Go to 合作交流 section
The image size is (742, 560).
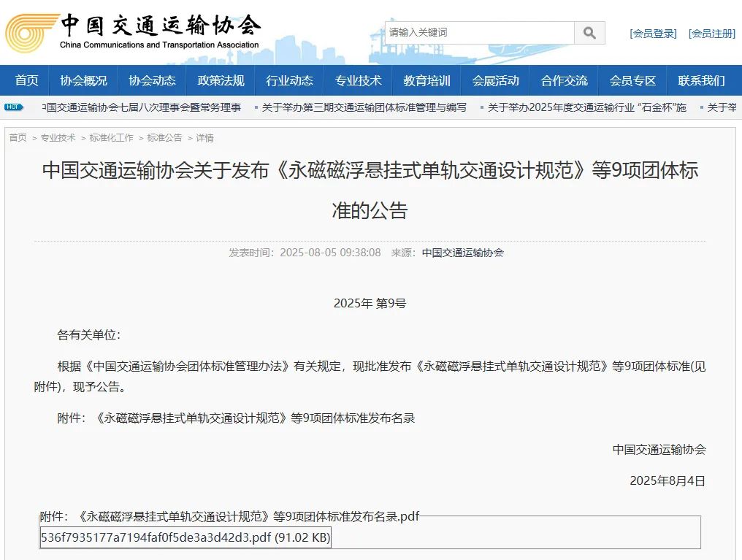click(564, 80)
